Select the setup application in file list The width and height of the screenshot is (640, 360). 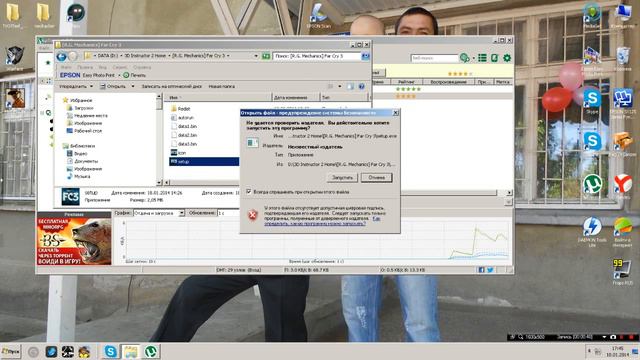(x=204, y=162)
